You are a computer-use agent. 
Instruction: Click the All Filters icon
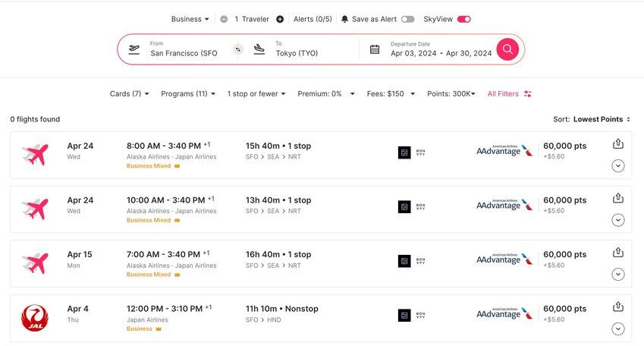point(528,94)
